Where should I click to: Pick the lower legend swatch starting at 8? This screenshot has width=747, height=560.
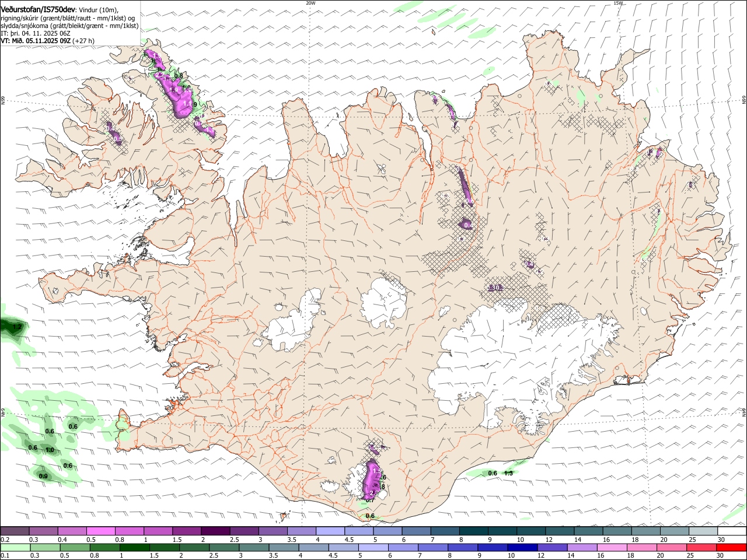click(462, 547)
